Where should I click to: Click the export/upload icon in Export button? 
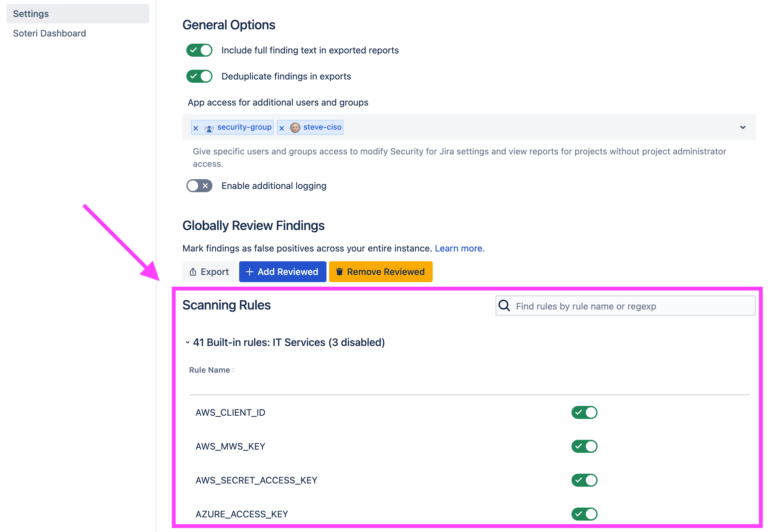193,272
